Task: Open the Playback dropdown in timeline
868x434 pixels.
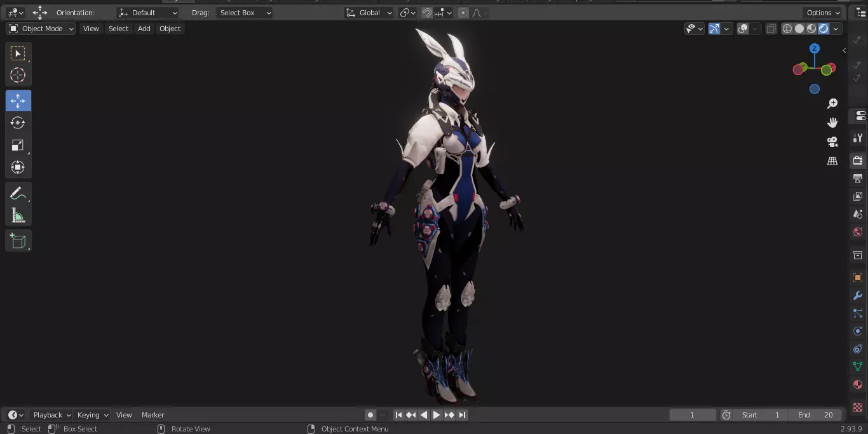Action: click(51, 415)
